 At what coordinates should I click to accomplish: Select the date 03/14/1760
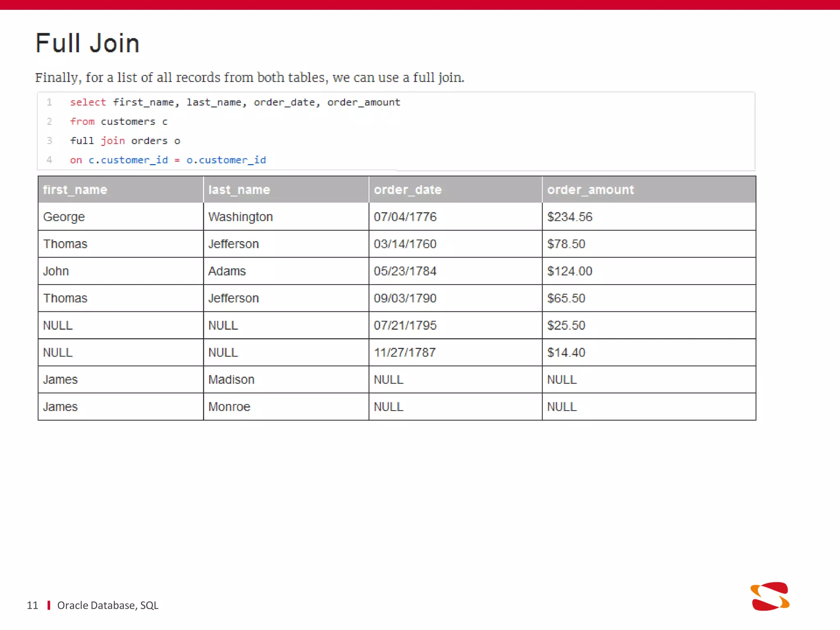(x=455, y=244)
